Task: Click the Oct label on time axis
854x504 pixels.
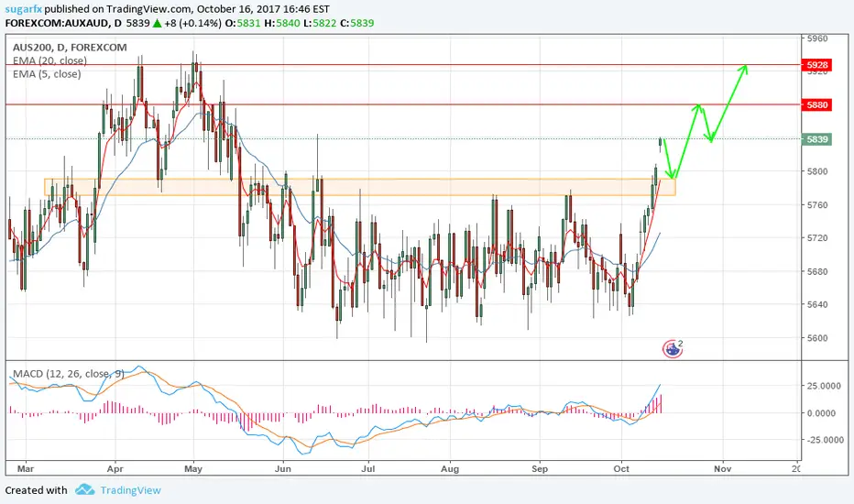Action: (x=621, y=468)
